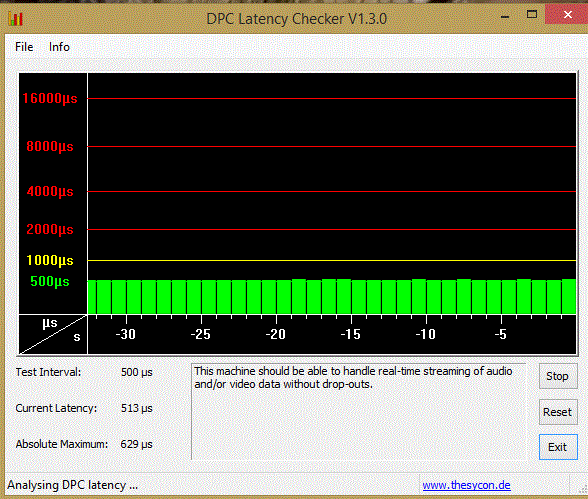Click the µs/s axis units legend
The width and height of the screenshot is (588, 499).
point(53,334)
